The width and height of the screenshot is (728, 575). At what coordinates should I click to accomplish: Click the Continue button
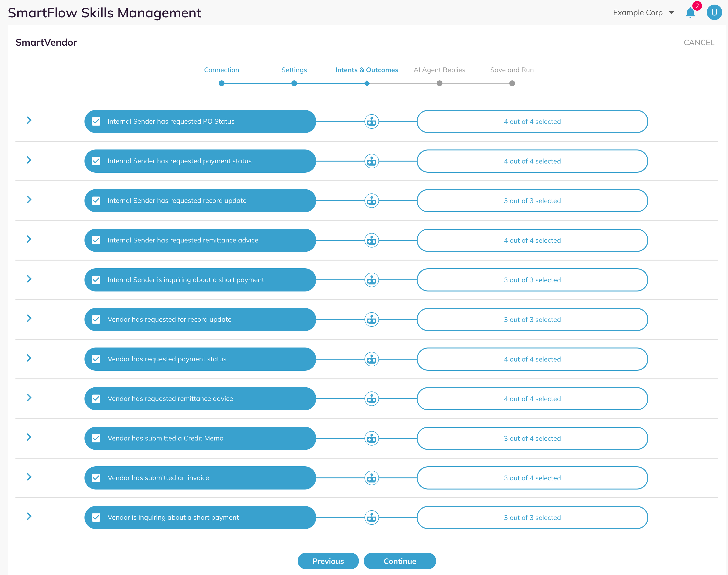[400, 561]
